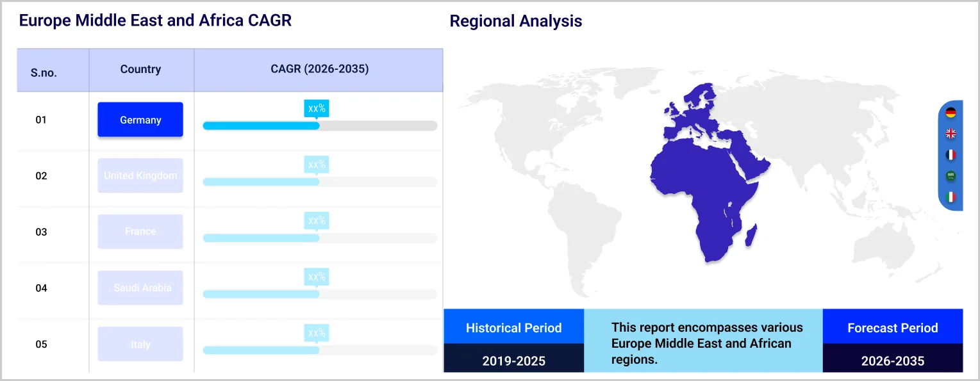This screenshot has width=980, height=381.
Task: Click the Saudi Arabia CAGR progress bar
Action: point(320,294)
